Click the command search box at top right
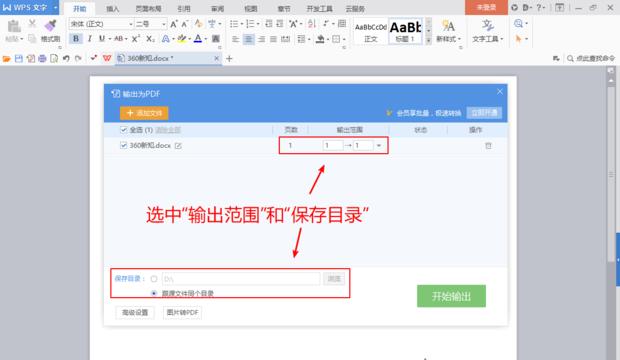The height and width of the screenshot is (360, 620). (592, 59)
